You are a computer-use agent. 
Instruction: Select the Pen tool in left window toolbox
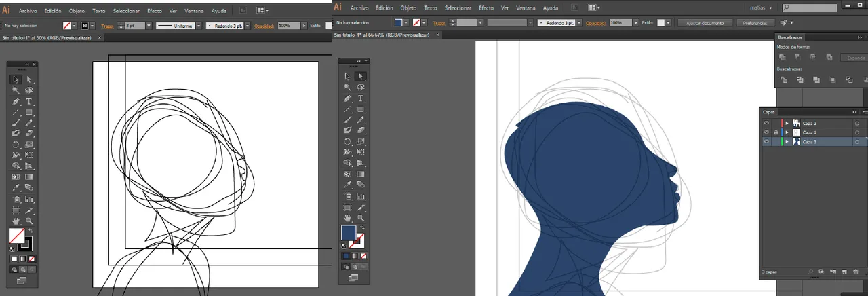16,101
